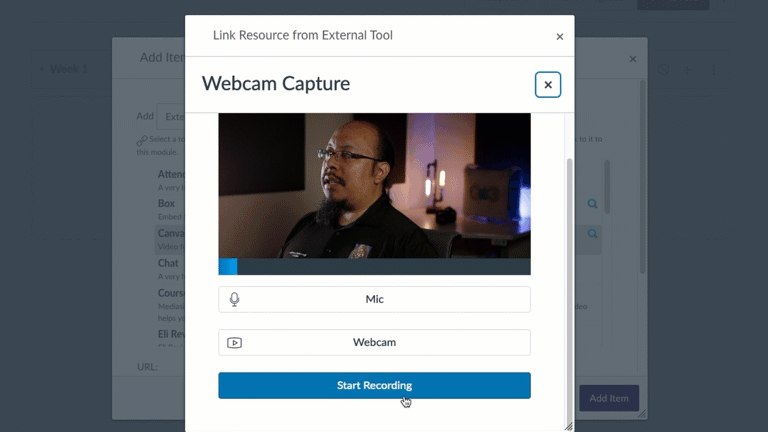Select Chat in the external tools list
The height and width of the screenshot is (432, 768).
tap(168, 263)
